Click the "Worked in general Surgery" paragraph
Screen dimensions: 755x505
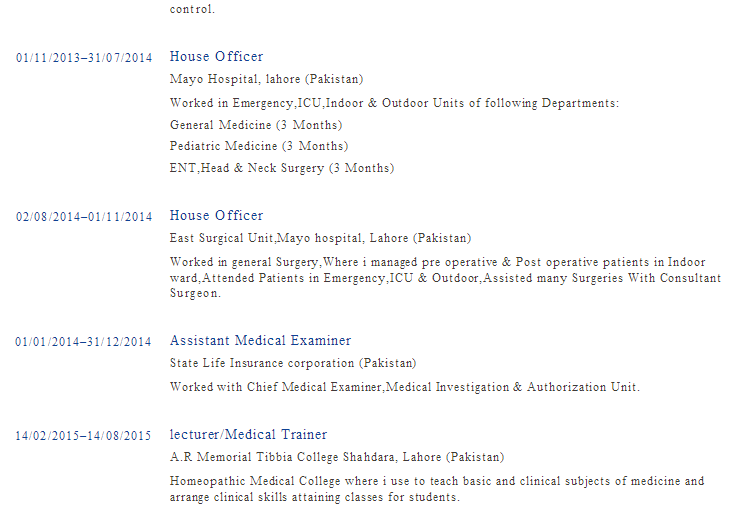coord(444,278)
